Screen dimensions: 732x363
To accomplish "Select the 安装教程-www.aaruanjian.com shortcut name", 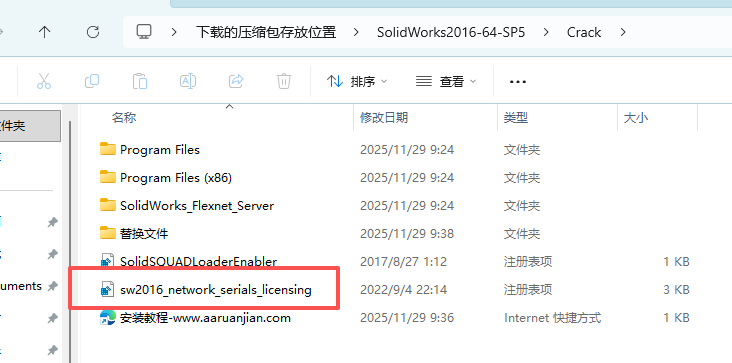I will click(x=205, y=318).
